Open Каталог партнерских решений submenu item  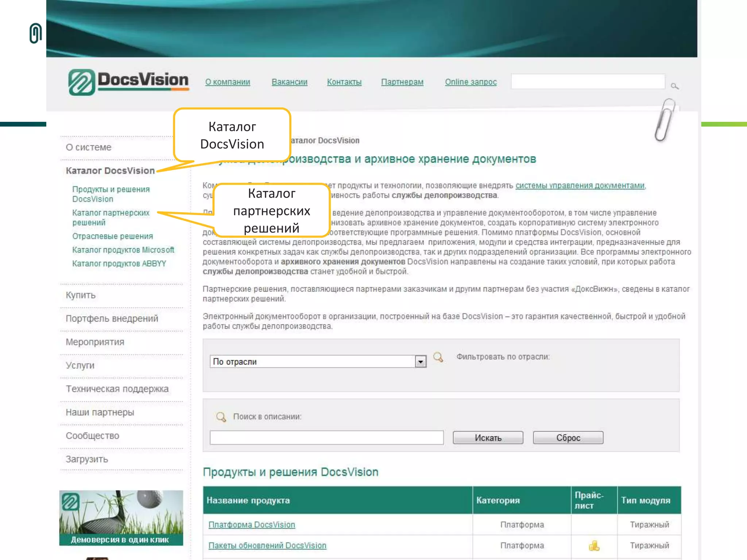point(111,218)
